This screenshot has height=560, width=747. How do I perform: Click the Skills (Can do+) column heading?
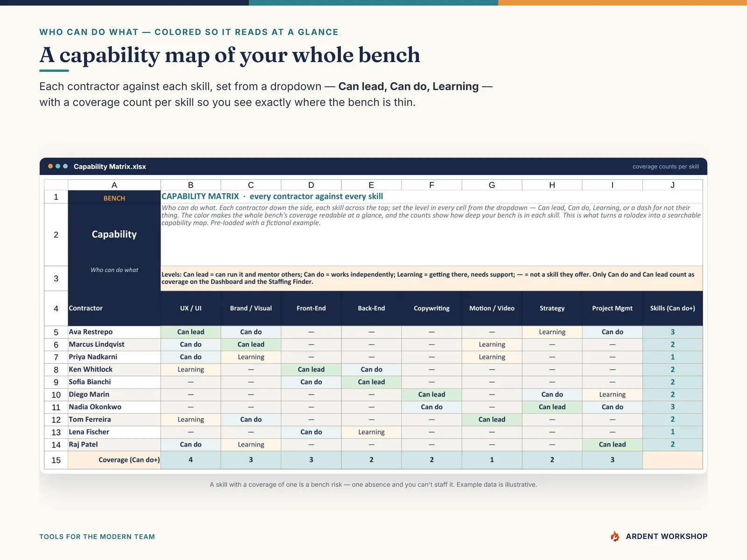[673, 308]
